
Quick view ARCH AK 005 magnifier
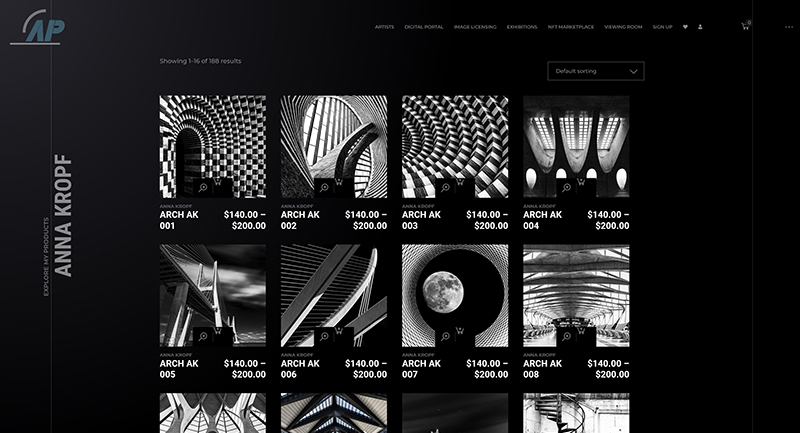point(203,337)
